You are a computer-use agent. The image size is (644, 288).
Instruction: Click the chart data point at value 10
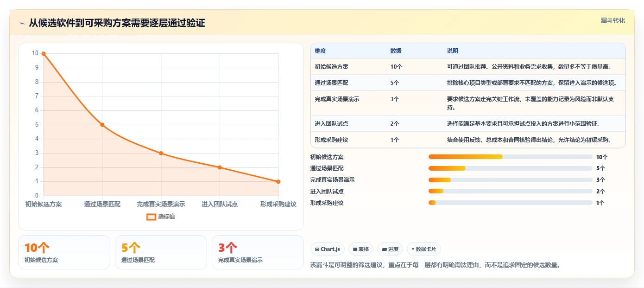pyautogui.click(x=44, y=54)
